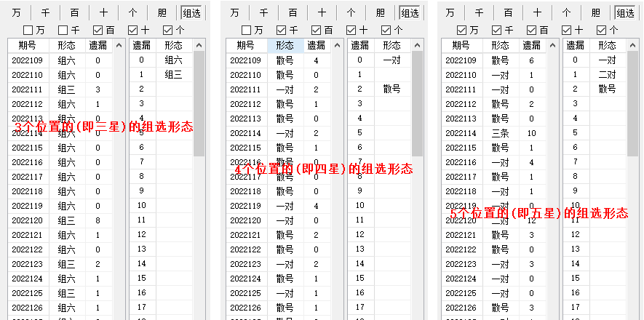This screenshot has width=644, height=320.
Task: Uncheck the 个 checkbox in the right panel
Action: click(601, 30)
